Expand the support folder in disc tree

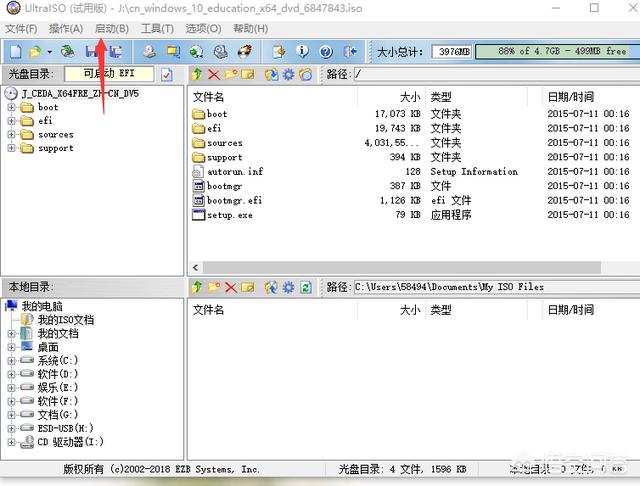(11, 148)
